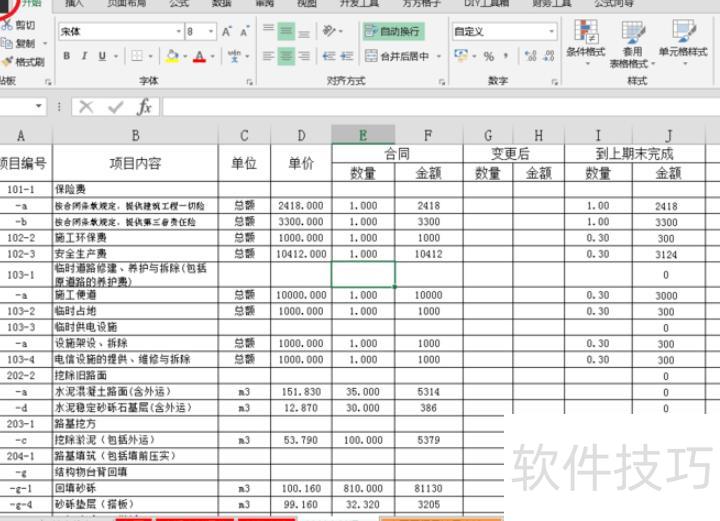Screen dimensions: 720x521
Task: Toggle Wrap Text (自动换行)
Action: pos(394,31)
